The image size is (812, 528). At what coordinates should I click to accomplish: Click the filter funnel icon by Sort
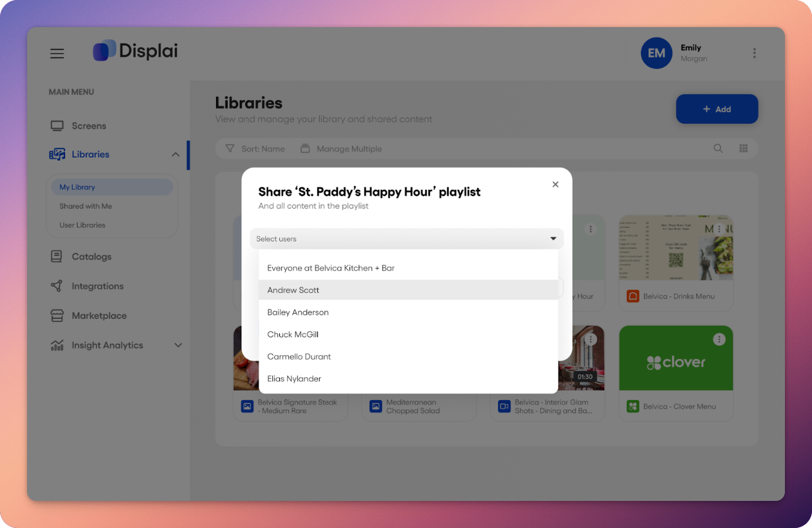tap(230, 148)
